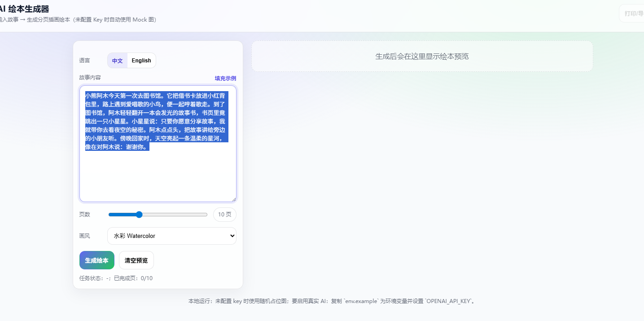Click the text area resize handle corner

233,199
